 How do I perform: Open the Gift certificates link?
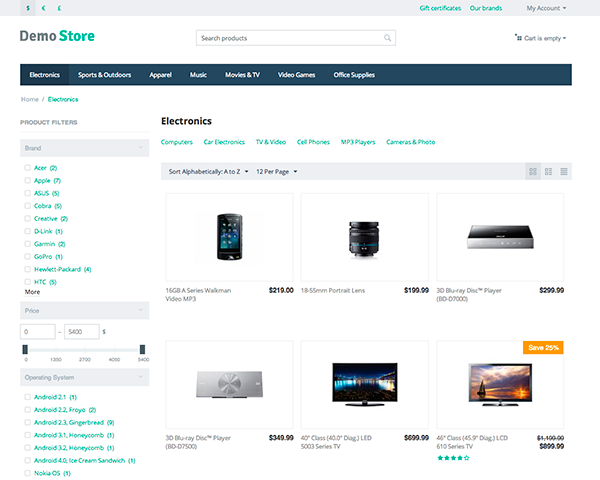[440, 8]
